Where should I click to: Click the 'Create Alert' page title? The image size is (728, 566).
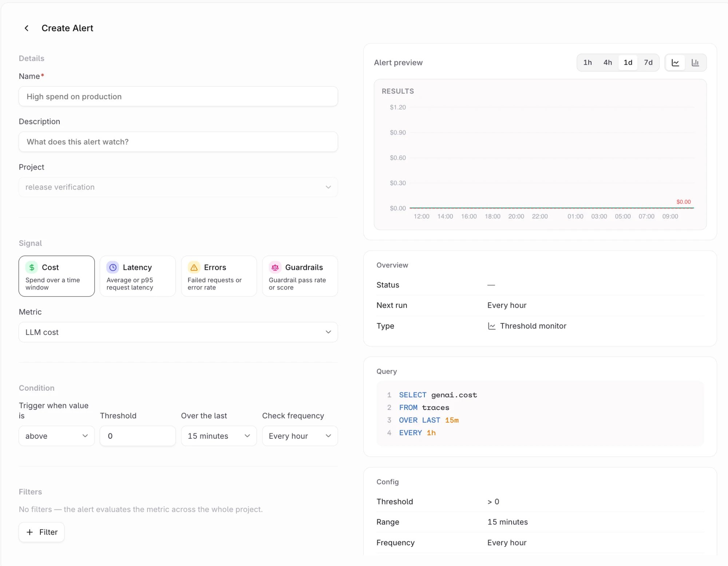[67, 28]
